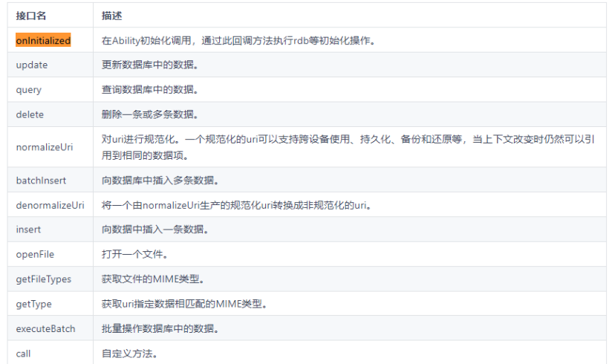
Task: Click the highlighted onInitialized interface name
Action: coord(43,40)
